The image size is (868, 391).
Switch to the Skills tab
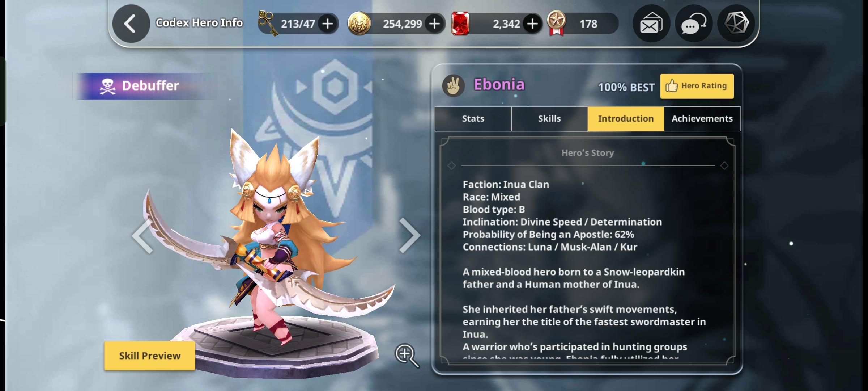[549, 119]
